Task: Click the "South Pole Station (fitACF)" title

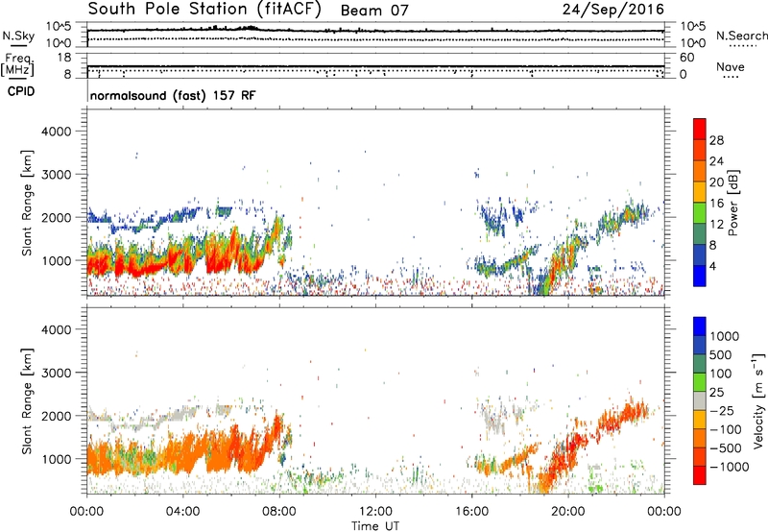Action: tap(204, 10)
